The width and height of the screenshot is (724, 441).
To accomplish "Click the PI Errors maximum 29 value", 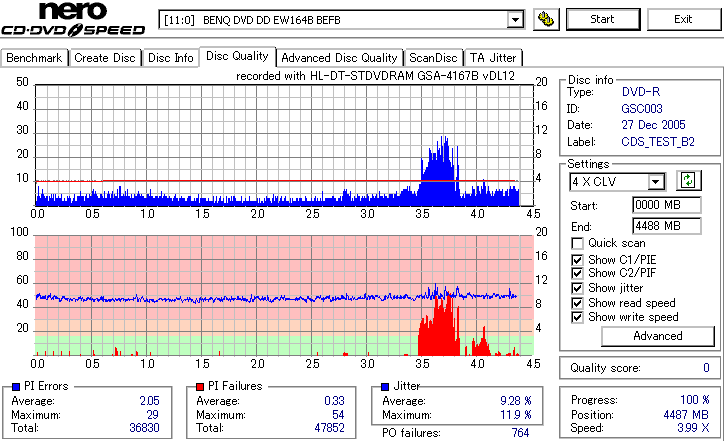I will click(153, 415).
